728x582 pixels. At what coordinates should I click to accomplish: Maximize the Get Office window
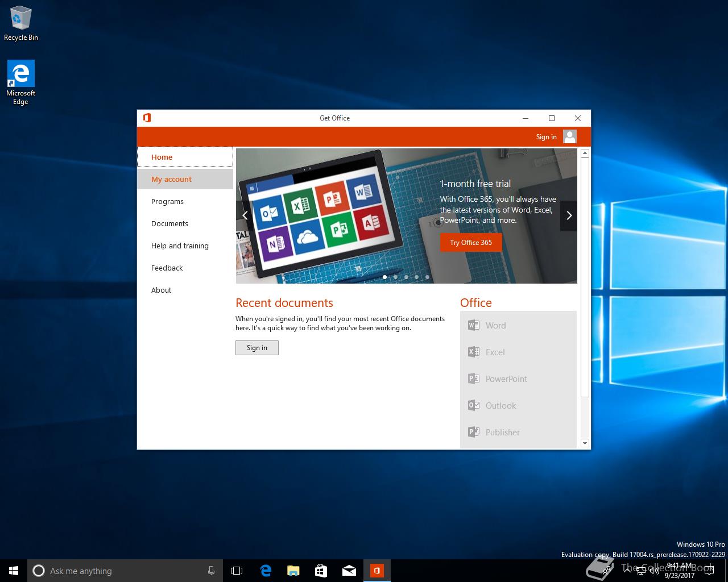(552, 118)
